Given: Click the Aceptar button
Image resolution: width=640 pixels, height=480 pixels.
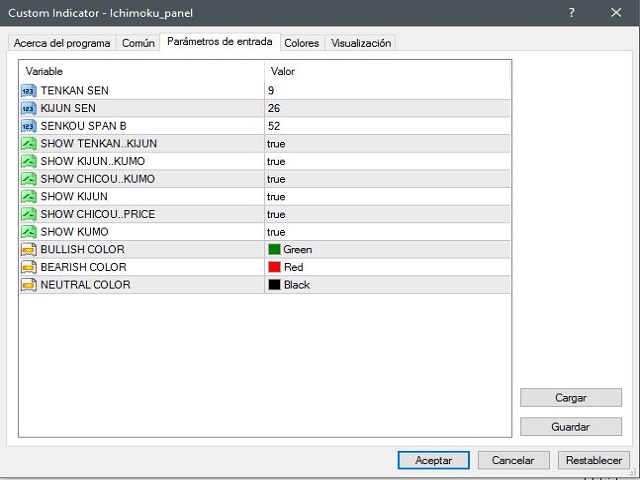Looking at the screenshot, I should pos(433,460).
